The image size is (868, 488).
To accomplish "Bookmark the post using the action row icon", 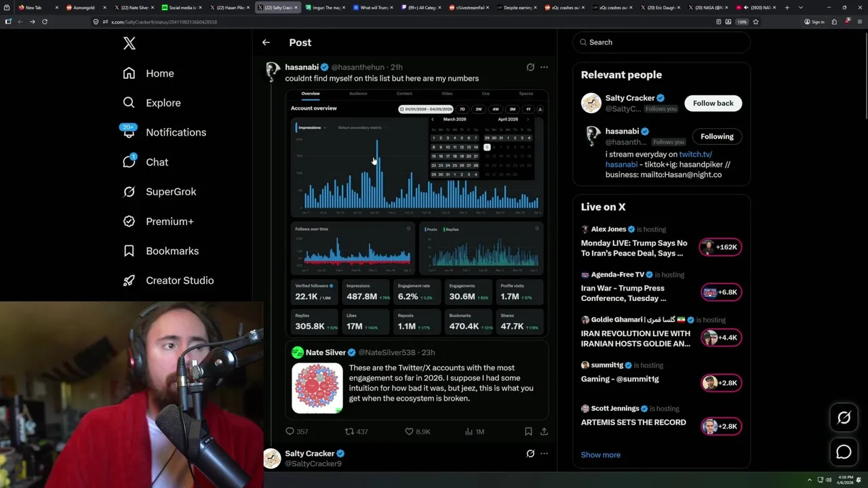I will pyautogui.click(x=528, y=431).
